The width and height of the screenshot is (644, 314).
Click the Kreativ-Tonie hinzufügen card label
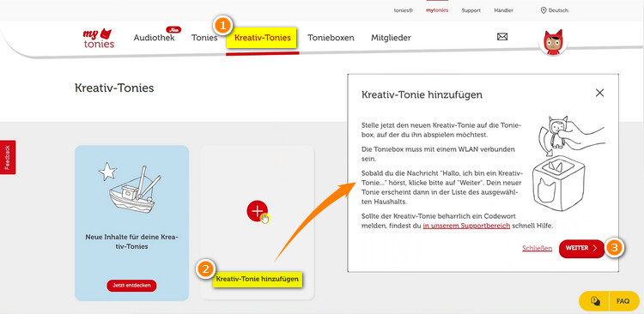click(x=258, y=279)
